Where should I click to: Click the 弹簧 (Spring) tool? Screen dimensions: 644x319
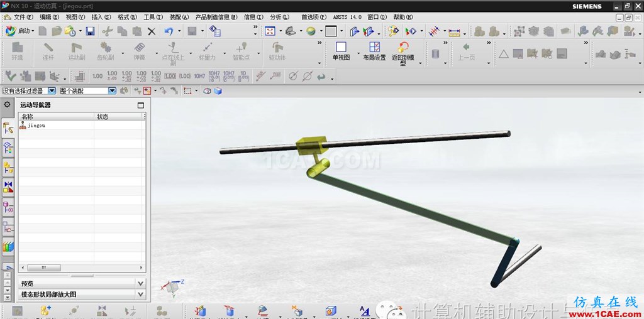(x=140, y=51)
